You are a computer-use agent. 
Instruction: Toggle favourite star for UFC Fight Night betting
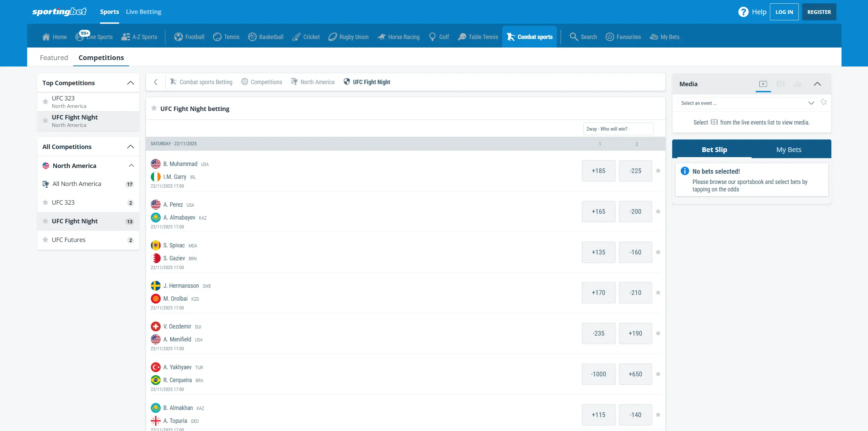coord(154,108)
